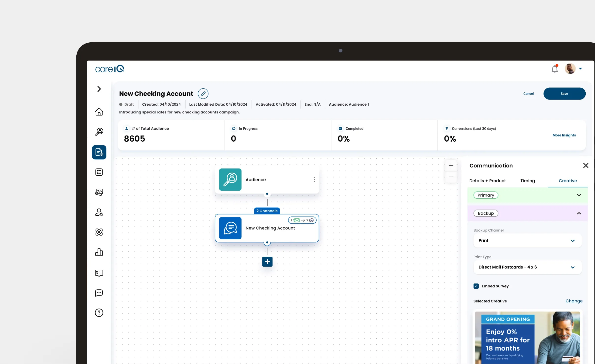
Task: Select the Creative tab
Action: coord(568,181)
